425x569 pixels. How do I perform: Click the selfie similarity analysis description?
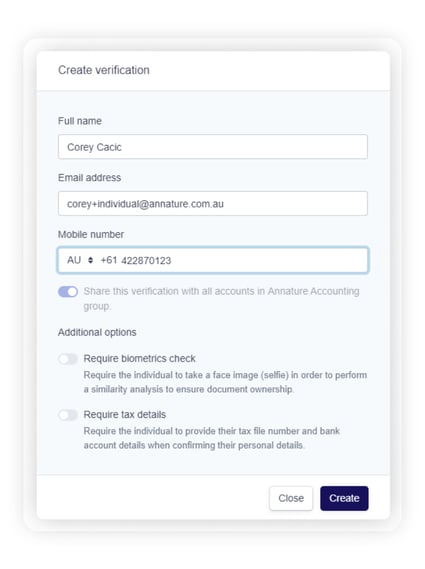click(x=225, y=382)
